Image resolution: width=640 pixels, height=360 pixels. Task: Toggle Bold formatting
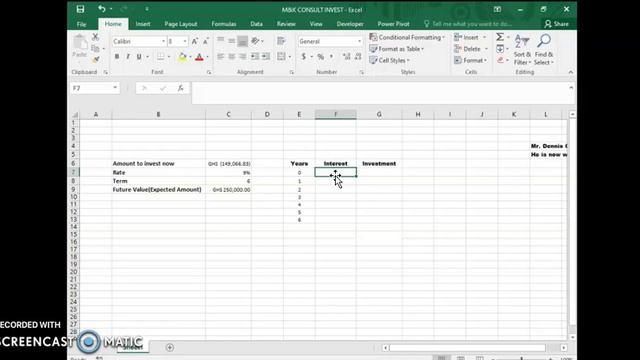pyautogui.click(x=117, y=57)
